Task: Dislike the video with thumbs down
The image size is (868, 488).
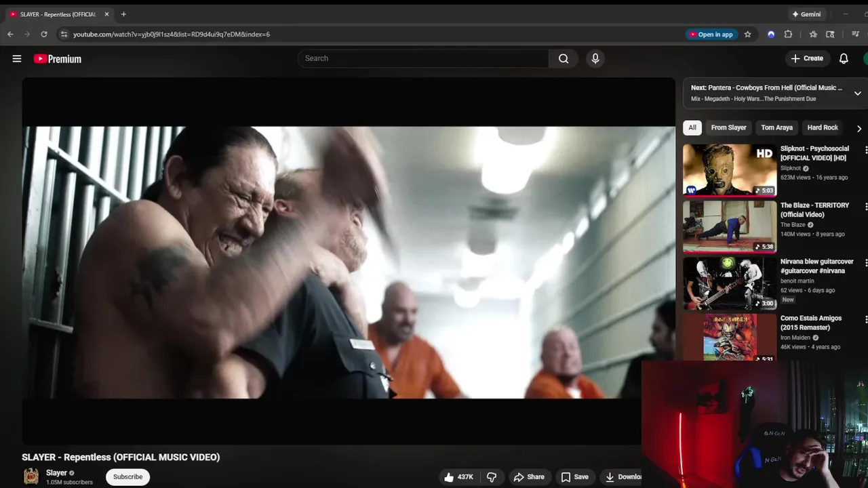Action: point(492,477)
